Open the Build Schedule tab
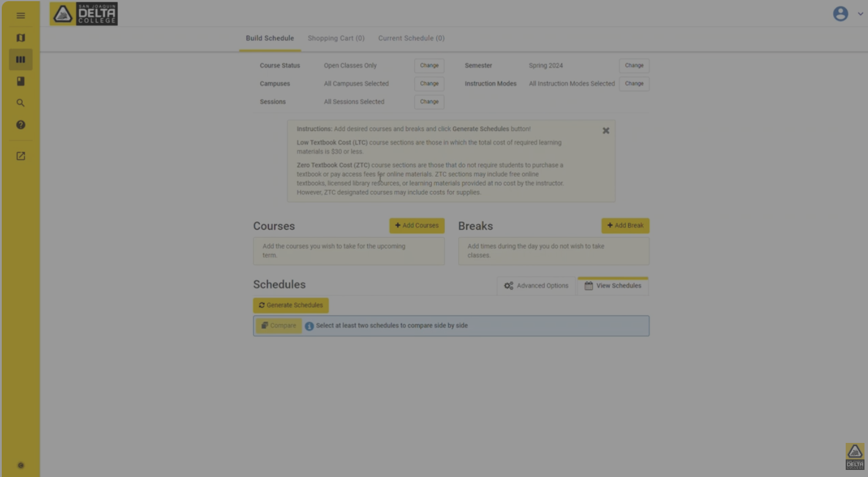Viewport: 868px width, 477px height. click(269, 39)
